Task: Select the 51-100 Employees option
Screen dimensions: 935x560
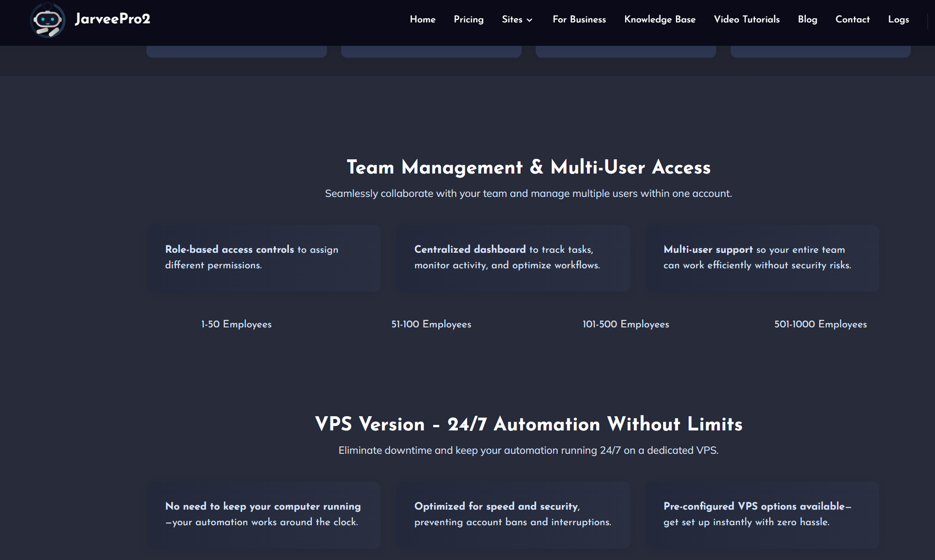Action: pyautogui.click(x=431, y=324)
